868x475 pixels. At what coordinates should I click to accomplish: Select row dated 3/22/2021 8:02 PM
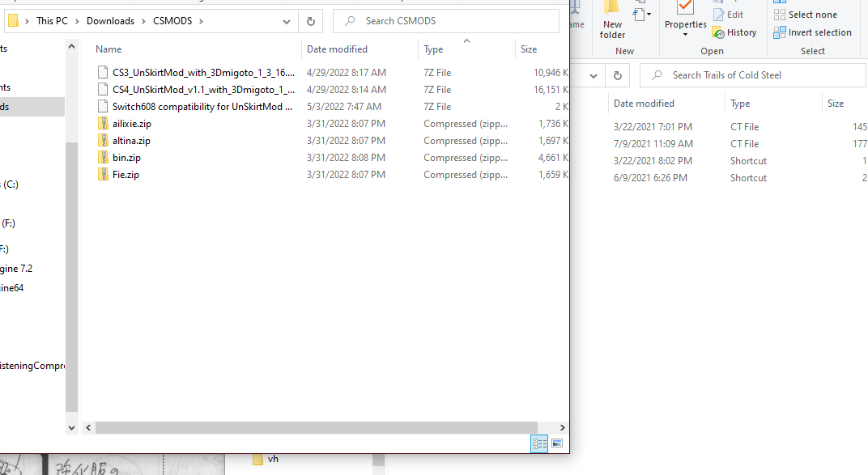(738, 161)
